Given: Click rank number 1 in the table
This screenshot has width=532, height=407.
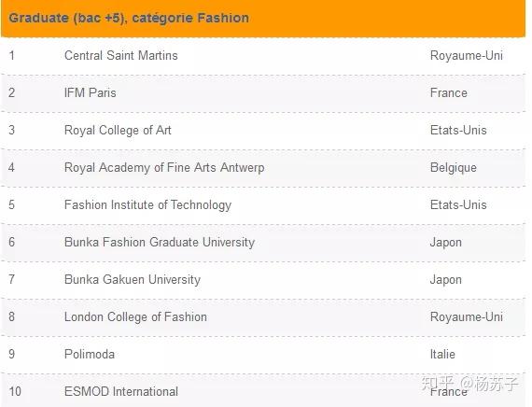Looking at the screenshot, I should (x=12, y=55).
